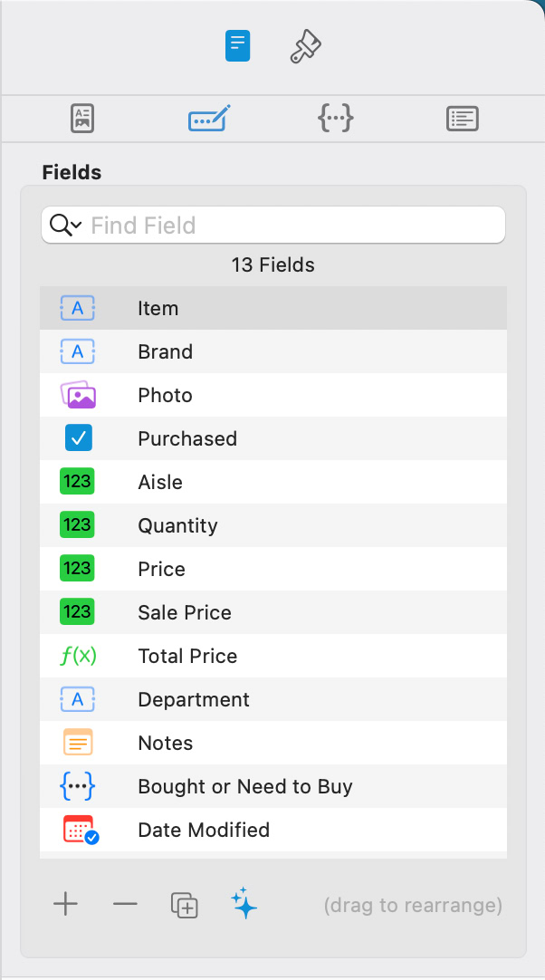Screen dimensions: 545x980
Task: Select the Photo field image icon
Action: [x=78, y=395]
